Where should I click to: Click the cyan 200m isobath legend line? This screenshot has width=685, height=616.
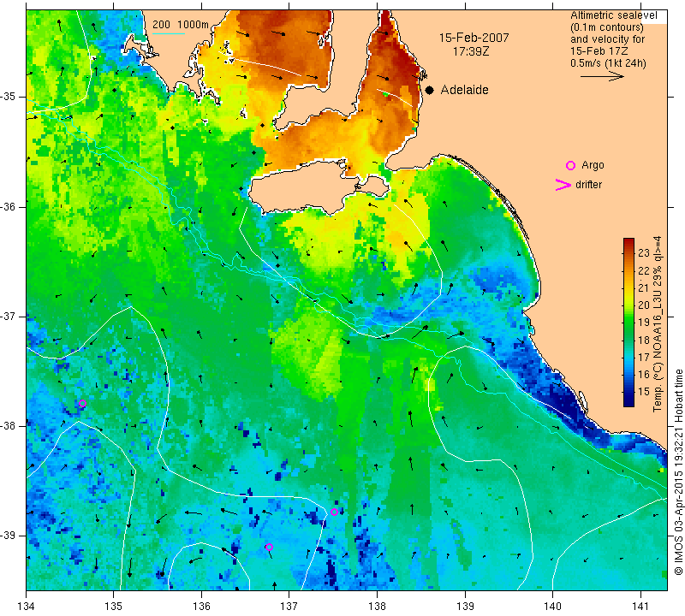(168, 33)
